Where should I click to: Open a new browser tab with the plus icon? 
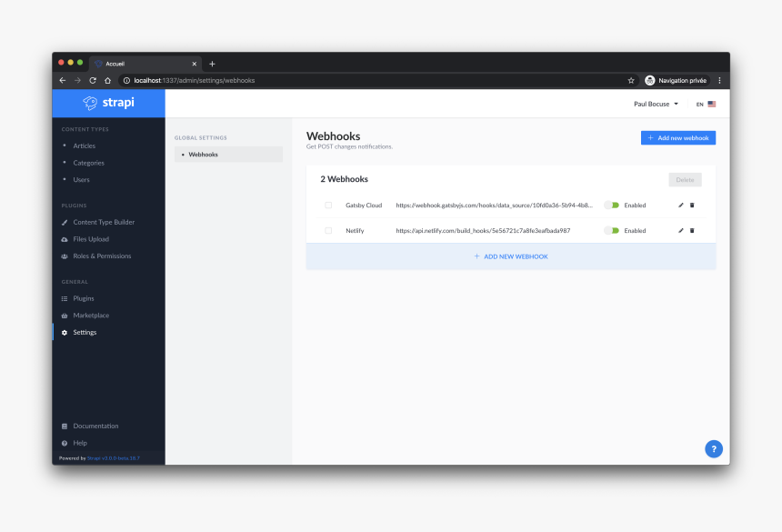coord(212,64)
